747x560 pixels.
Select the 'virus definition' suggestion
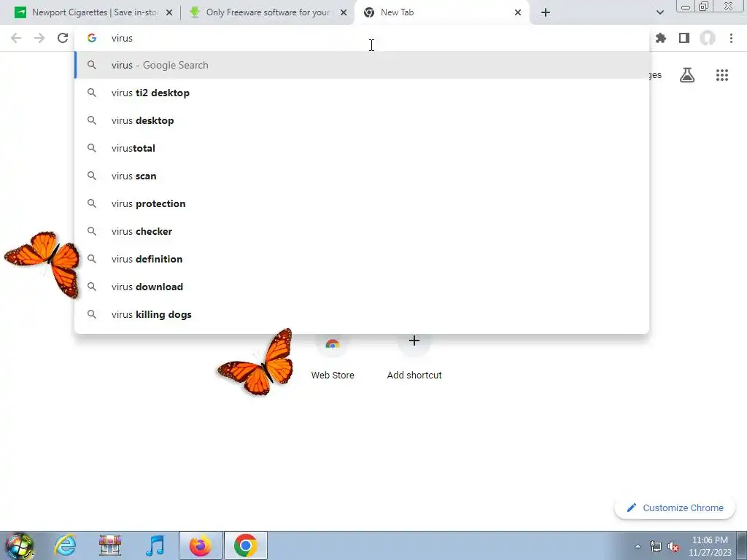tap(362, 259)
